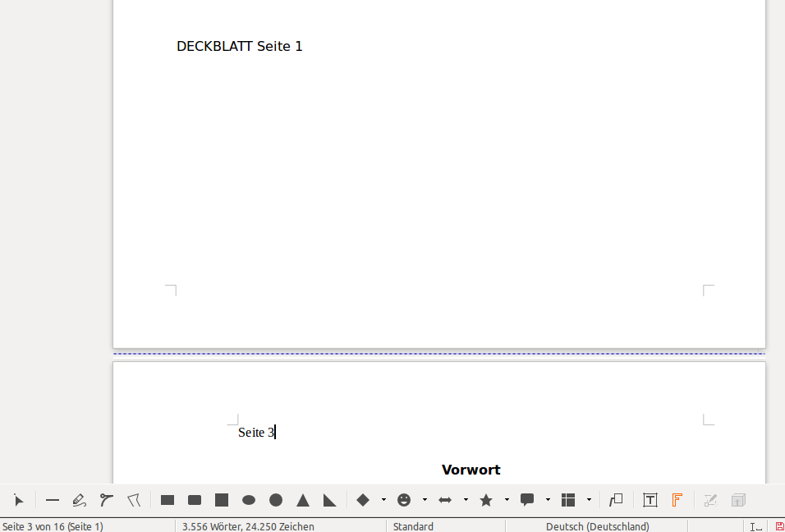The width and height of the screenshot is (785, 532).
Task: Insert a rectangle shape
Action: [168, 500]
